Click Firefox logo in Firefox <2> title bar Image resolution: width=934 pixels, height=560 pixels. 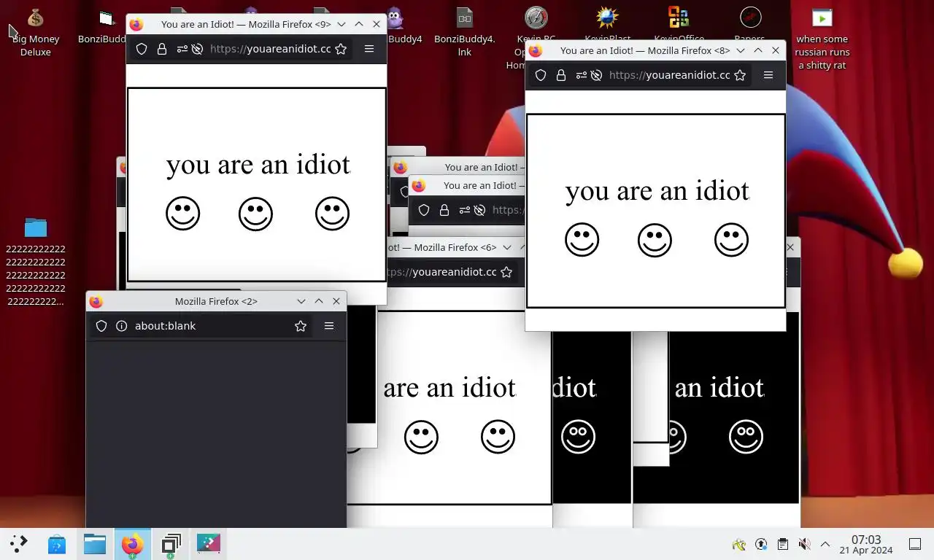click(96, 301)
